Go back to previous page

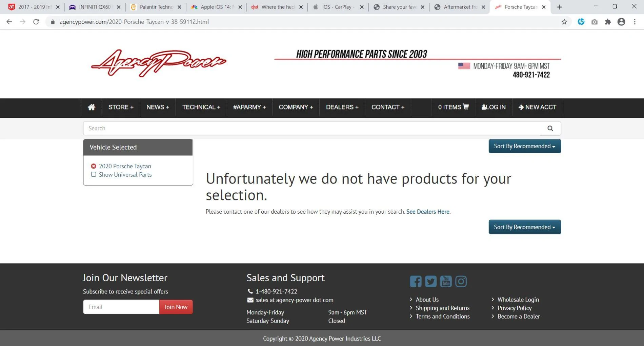click(9, 22)
